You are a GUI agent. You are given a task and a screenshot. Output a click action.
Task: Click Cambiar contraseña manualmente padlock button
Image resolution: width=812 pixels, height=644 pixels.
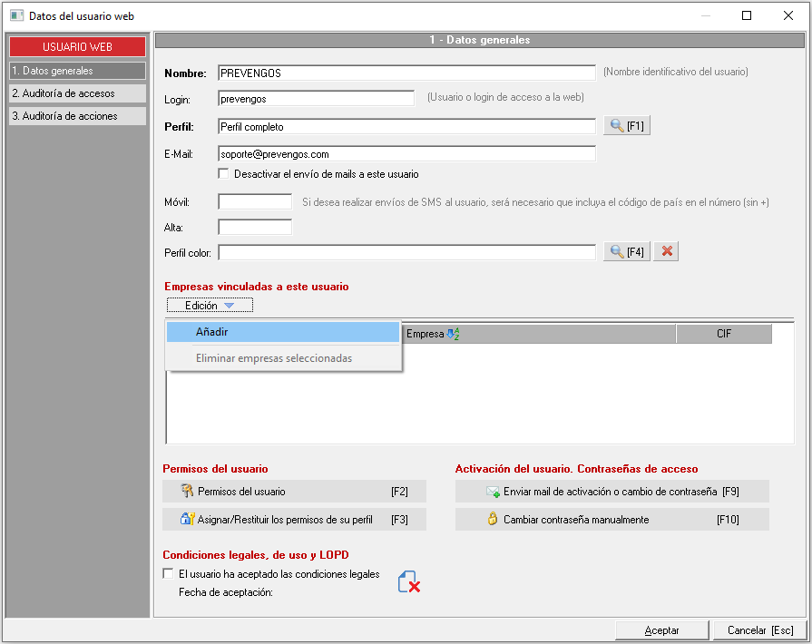611,520
